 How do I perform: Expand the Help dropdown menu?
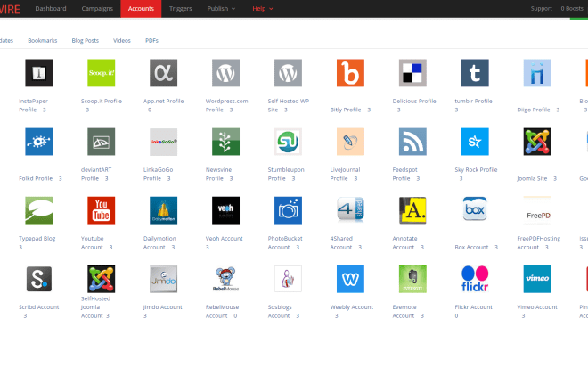click(263, 8)
